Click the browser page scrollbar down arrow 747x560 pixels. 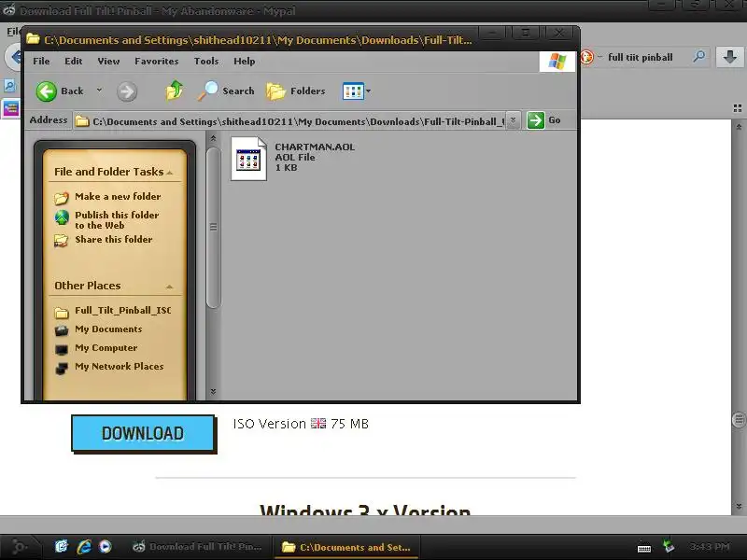tap(739, 506)
